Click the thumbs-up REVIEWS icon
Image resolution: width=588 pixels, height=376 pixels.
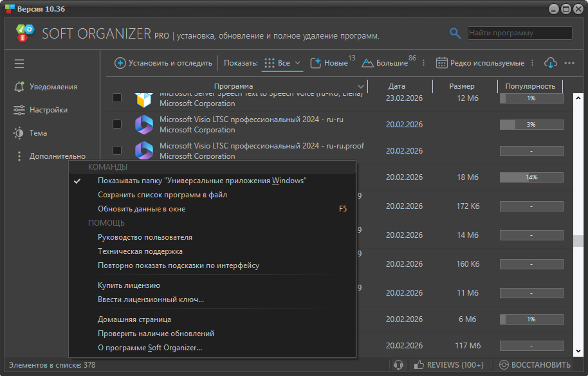click(419, 364)
